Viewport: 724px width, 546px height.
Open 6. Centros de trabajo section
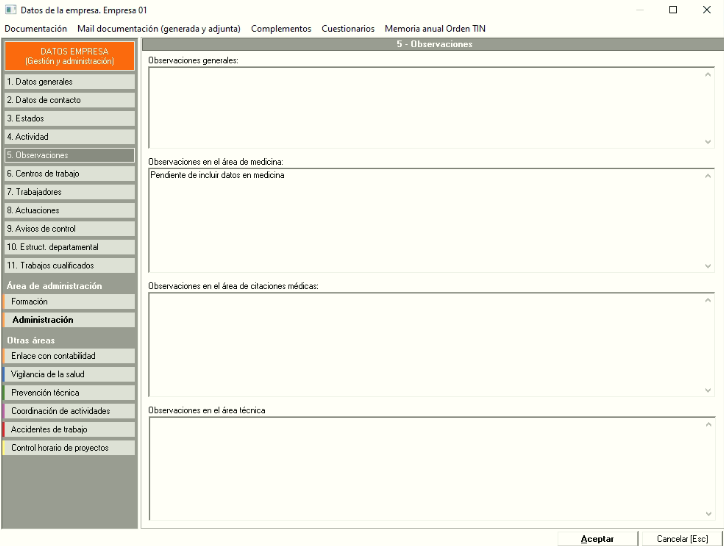point(69,174)
